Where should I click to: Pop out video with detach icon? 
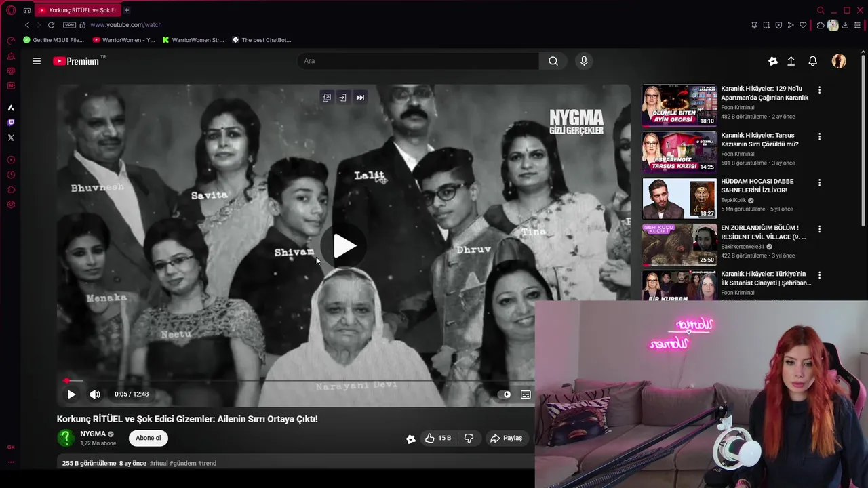pos(327,98)
